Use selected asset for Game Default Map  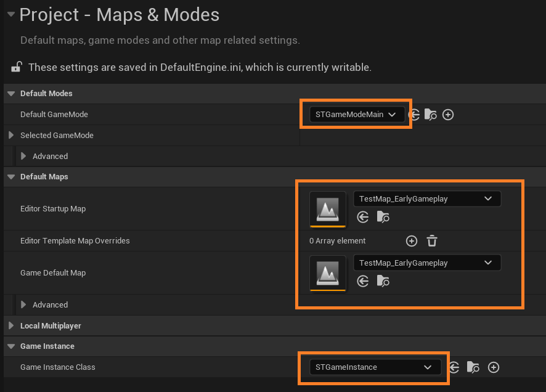click(363, 281)
